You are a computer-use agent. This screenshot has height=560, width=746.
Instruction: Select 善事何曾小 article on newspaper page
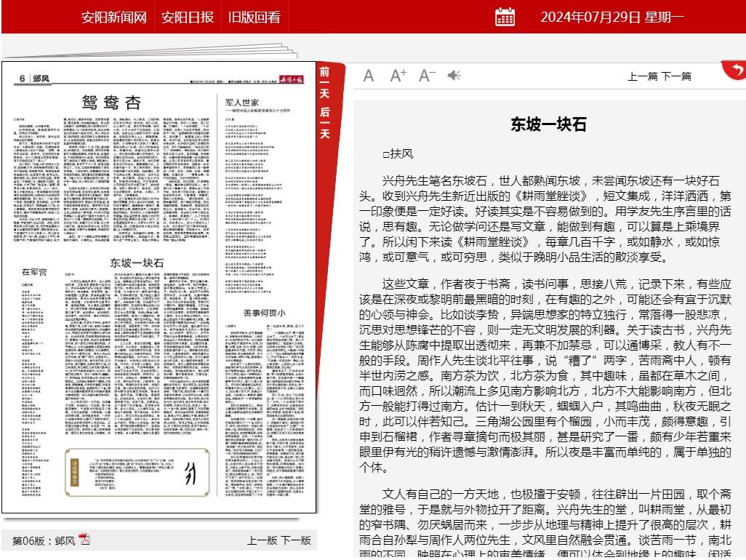point(264,313)
